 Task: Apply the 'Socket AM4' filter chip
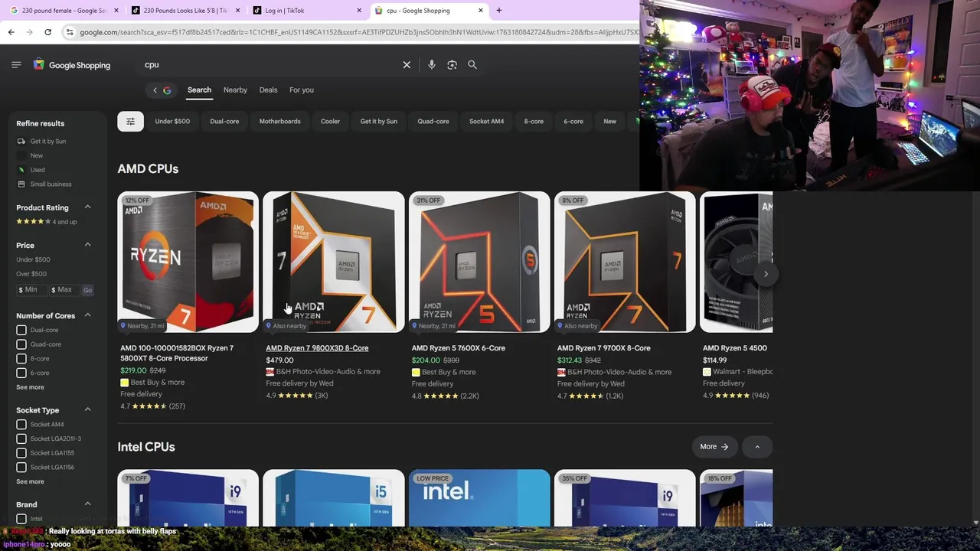(x=486, y=122)
